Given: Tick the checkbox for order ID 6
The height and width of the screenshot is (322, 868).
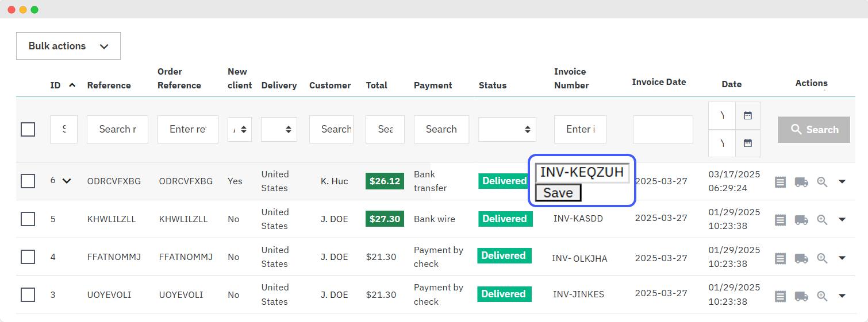Looking at the screenshot, I should 28,181.
